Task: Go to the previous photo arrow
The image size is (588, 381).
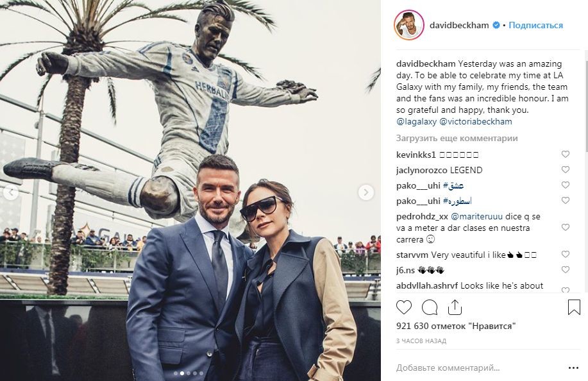Action: pos(10,192)
